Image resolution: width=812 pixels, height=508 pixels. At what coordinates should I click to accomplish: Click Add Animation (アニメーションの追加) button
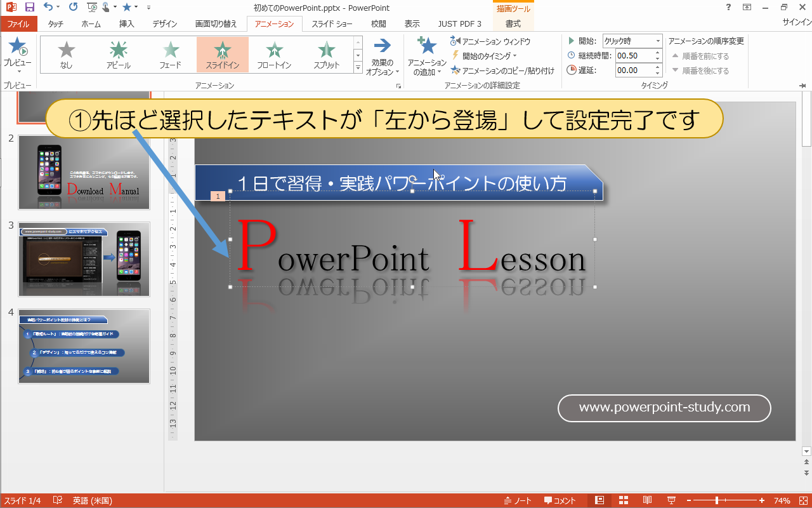pos(427,56)
